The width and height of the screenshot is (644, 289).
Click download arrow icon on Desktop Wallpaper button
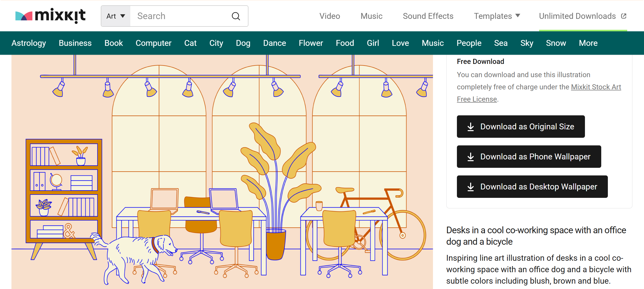(471, 187)
